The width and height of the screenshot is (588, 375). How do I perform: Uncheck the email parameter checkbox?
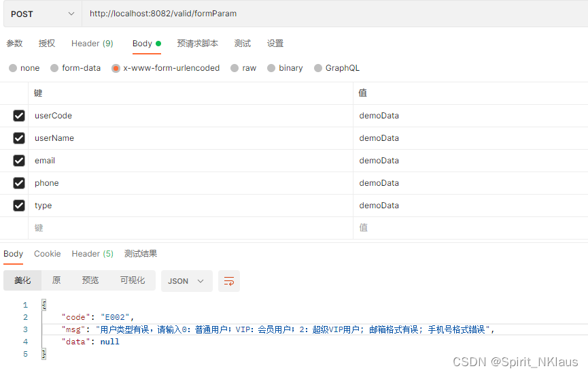click(19, 161)
